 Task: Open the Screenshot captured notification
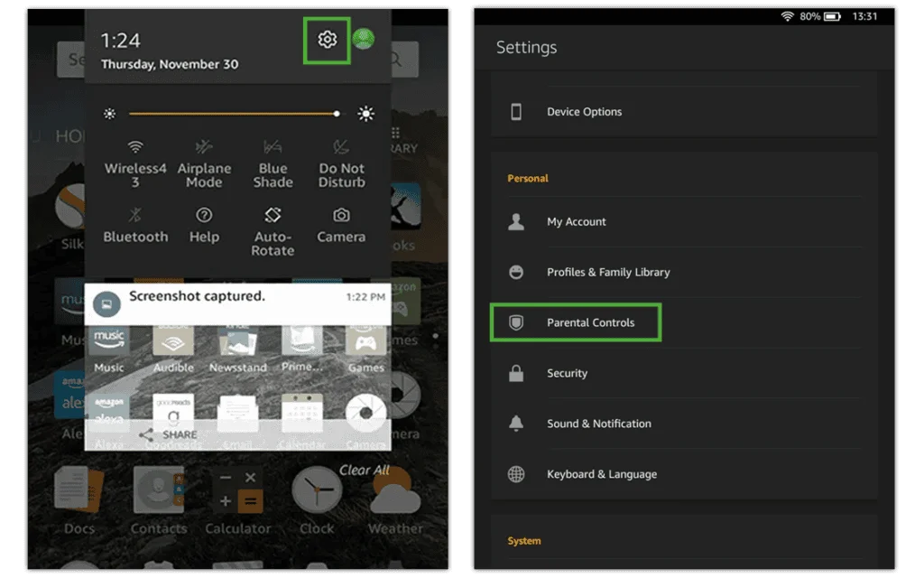(x=237, y=303)
